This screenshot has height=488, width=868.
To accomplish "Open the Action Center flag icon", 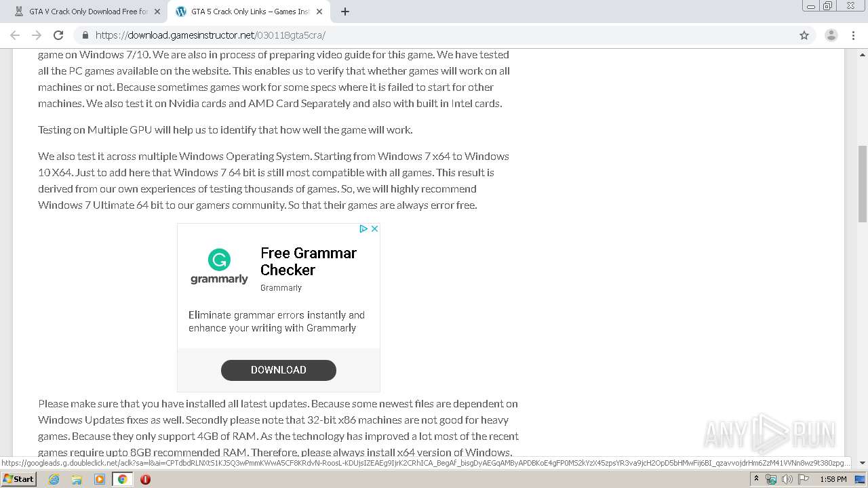I will pos(804,479).
